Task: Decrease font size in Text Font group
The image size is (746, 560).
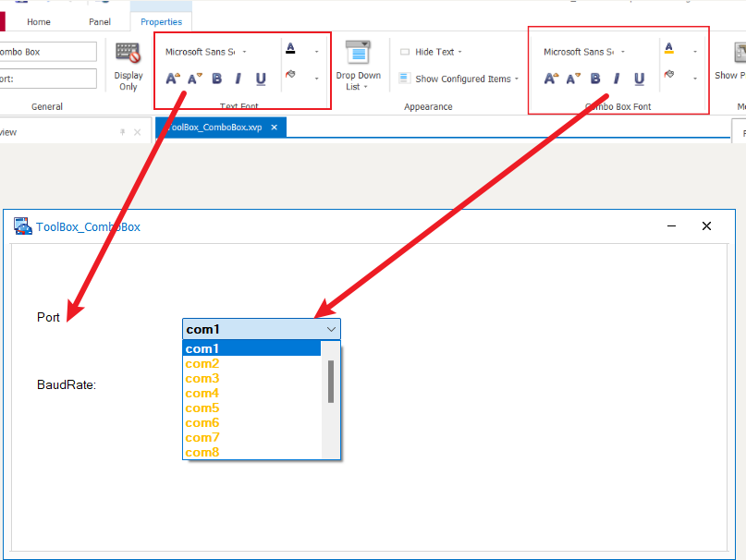Action: 194,79
